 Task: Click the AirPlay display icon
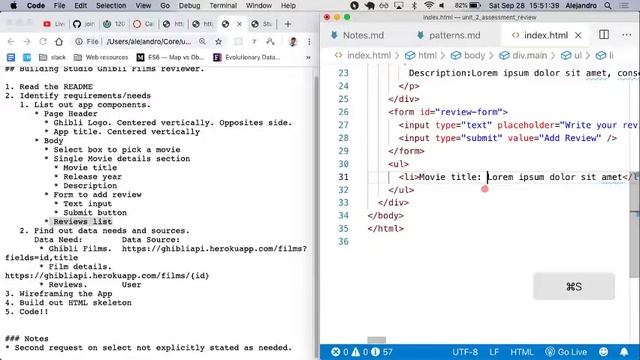click(399, 6)
